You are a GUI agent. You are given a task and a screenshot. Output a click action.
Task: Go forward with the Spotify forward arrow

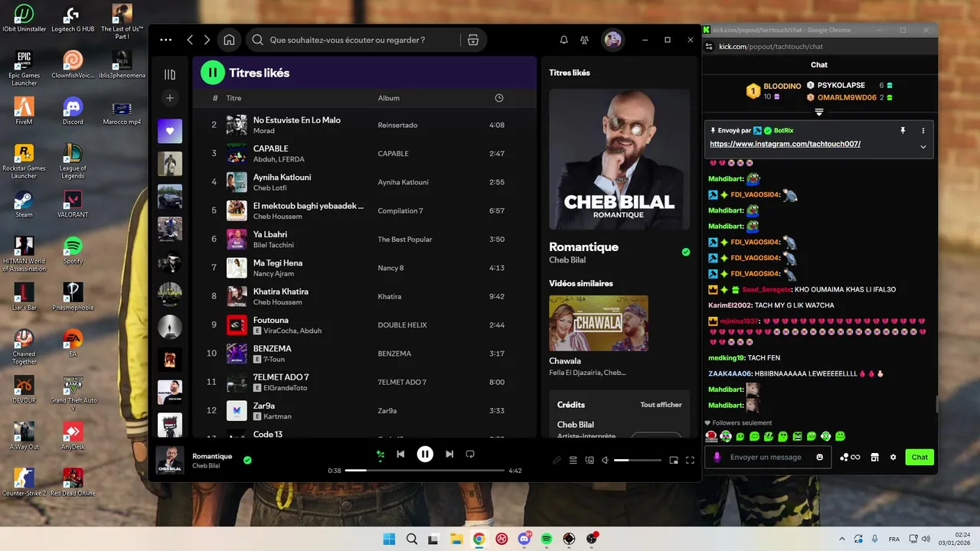click(x=207, y=40)
